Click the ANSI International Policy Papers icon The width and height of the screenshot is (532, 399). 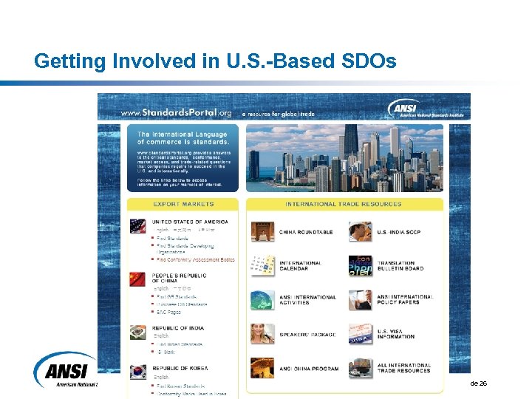tap(361, 300)
